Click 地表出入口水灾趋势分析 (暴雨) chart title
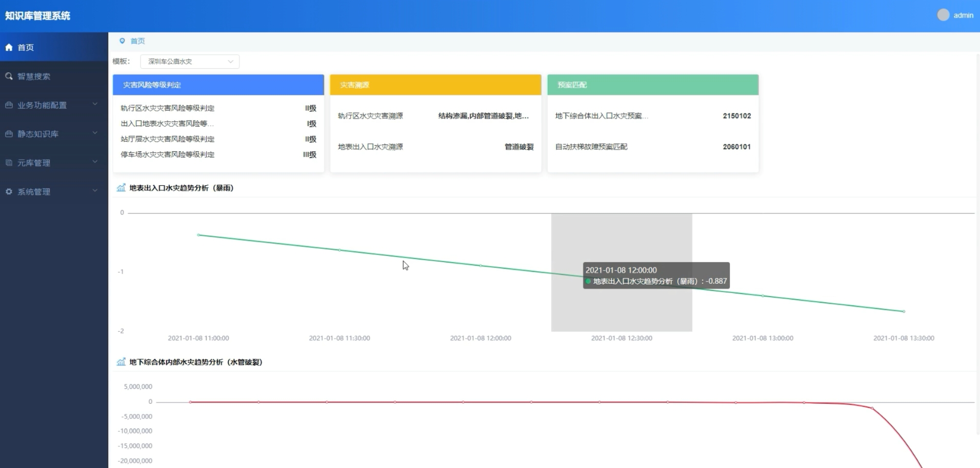The width and height of the screenshot is (980, 468). pyautogui.click(x=182, y=188)
